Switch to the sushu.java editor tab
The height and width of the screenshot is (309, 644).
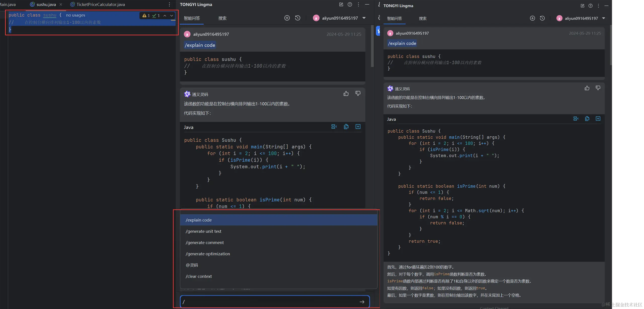(x=43, y=5)
